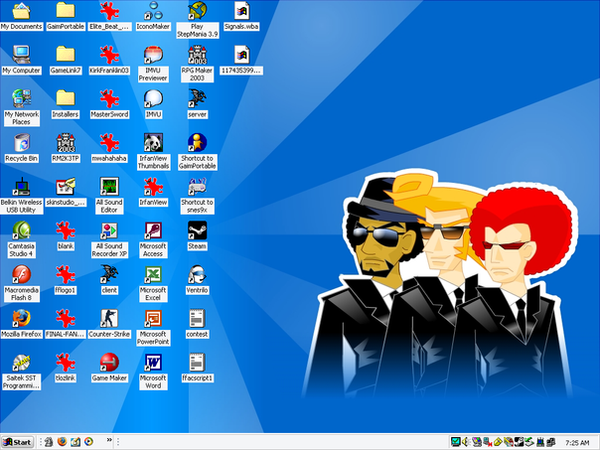Select the RM2K3TP castle icon
The width and height of the screenshot is (600, 450).
65,143
